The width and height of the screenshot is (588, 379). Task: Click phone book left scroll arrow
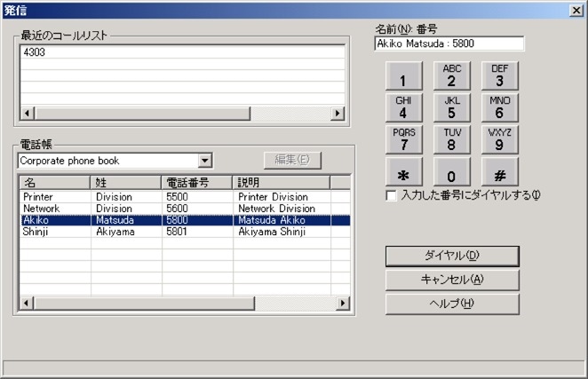pos(27,303)
